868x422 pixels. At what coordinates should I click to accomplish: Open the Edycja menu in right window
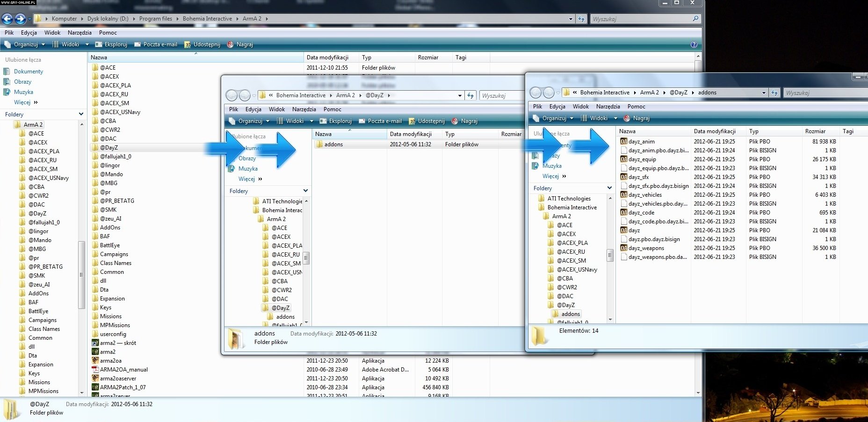(557, 107)
